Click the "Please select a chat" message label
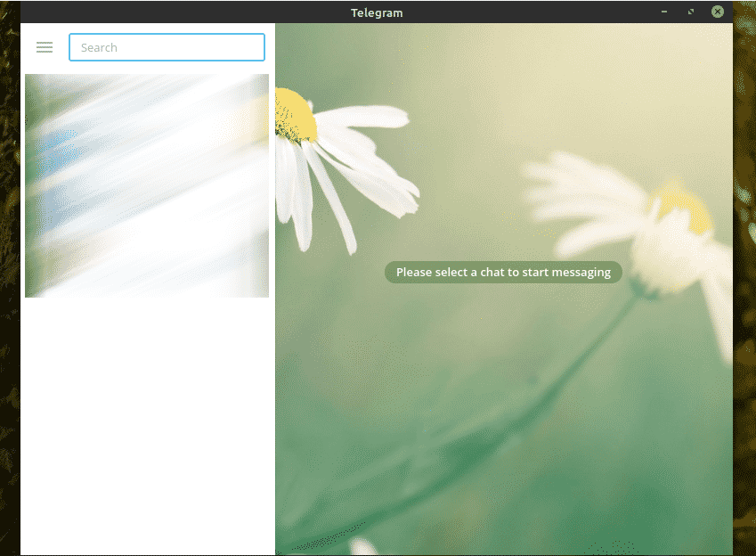 coord(503,272)
